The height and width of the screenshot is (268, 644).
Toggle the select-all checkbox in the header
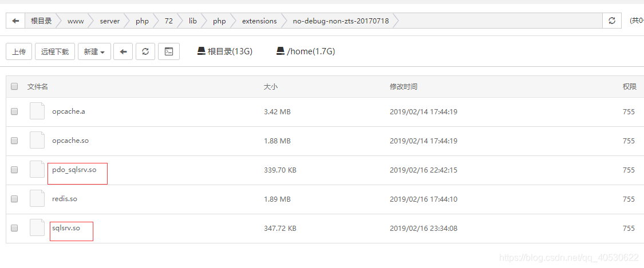[x=14, y=86]
